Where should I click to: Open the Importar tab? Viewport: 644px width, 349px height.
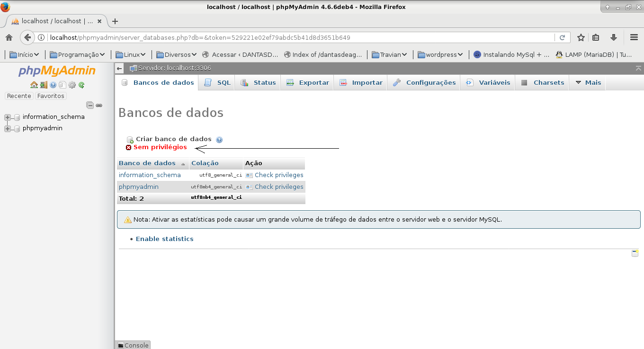(361, 82)
